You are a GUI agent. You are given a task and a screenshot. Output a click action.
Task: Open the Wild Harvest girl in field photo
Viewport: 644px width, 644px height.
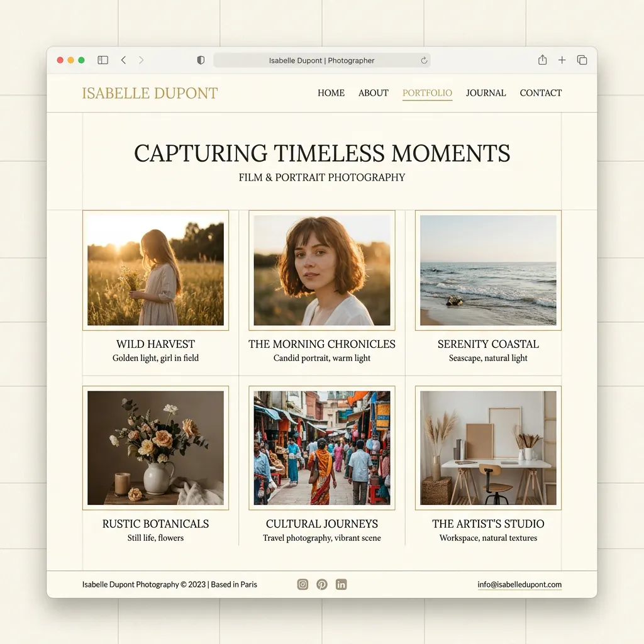(x=156, y=270)
